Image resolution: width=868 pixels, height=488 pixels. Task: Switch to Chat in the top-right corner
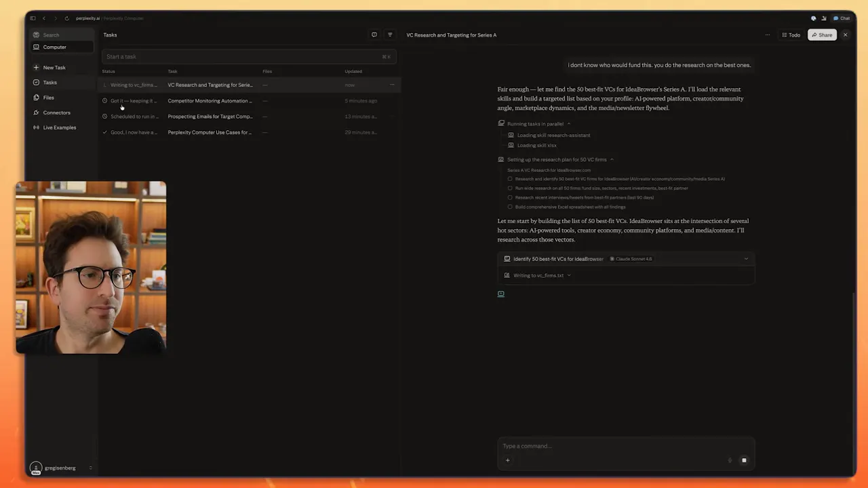click(x=842, y=18)
